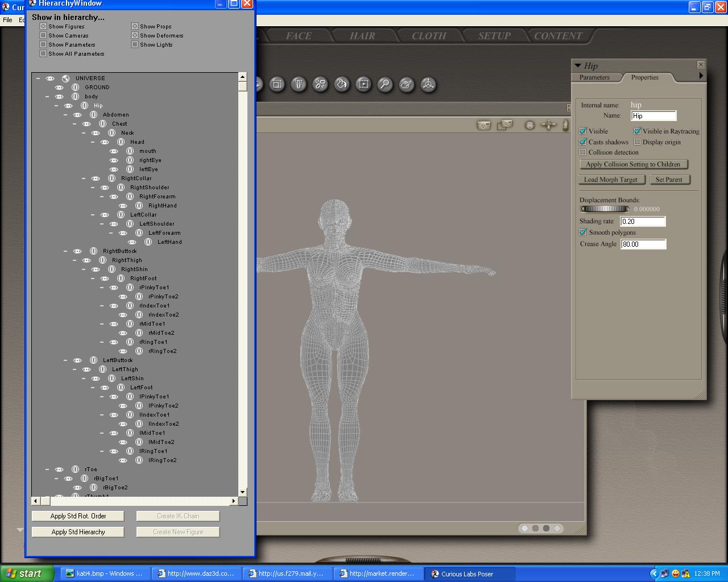
Task: Enable the Show Cameras checkbox
Action: coord(43,36)
